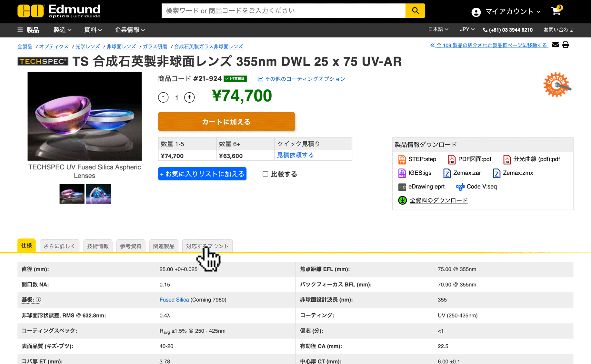Decrease quantity with the minus button
Screen dimensions: 591x364
pyautogui.click(x=163, y=97)
